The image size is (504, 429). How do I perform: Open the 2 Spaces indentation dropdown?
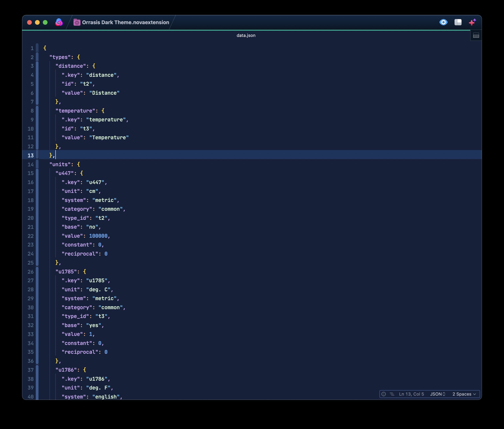pyautogui.click(x=464, y=394)
